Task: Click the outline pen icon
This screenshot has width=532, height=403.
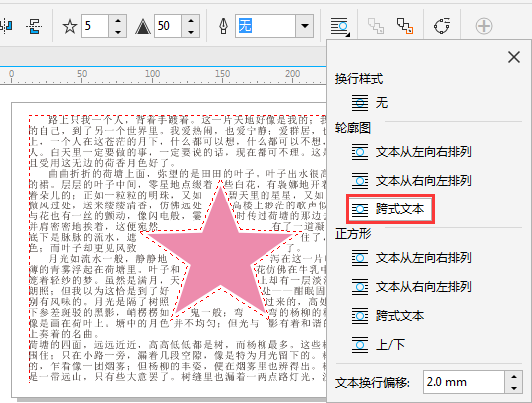Action: coord(223,26)
